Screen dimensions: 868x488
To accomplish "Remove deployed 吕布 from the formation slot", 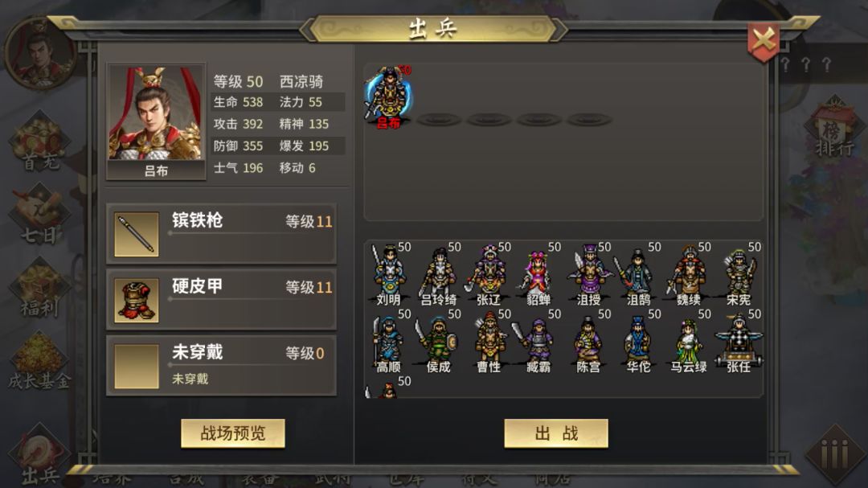I will pos(389,97).
